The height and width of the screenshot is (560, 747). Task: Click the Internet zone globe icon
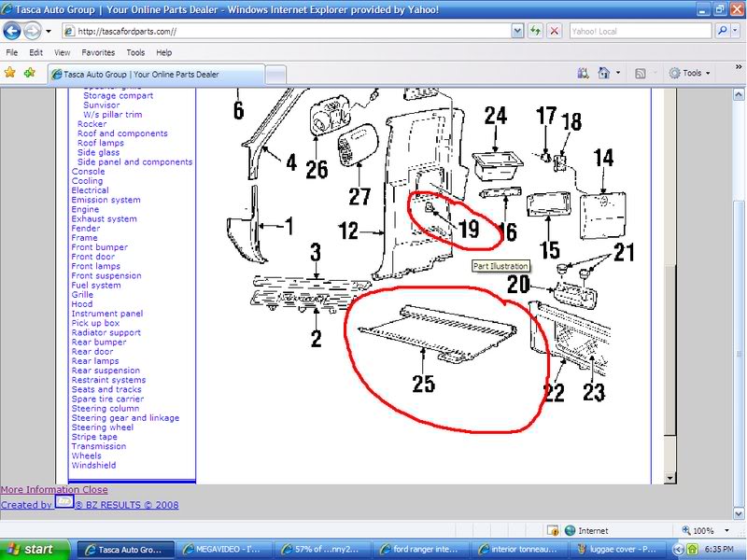click(x=570, y=530)
